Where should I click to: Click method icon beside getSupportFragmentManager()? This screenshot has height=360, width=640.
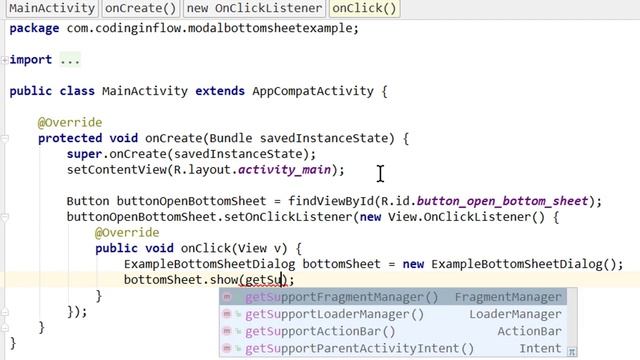pos(227,297)
